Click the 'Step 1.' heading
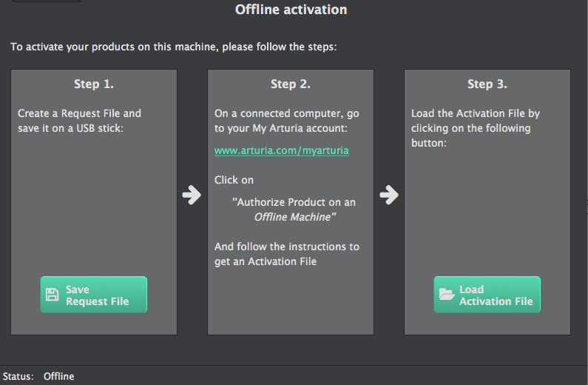 [x=94, y=84]
